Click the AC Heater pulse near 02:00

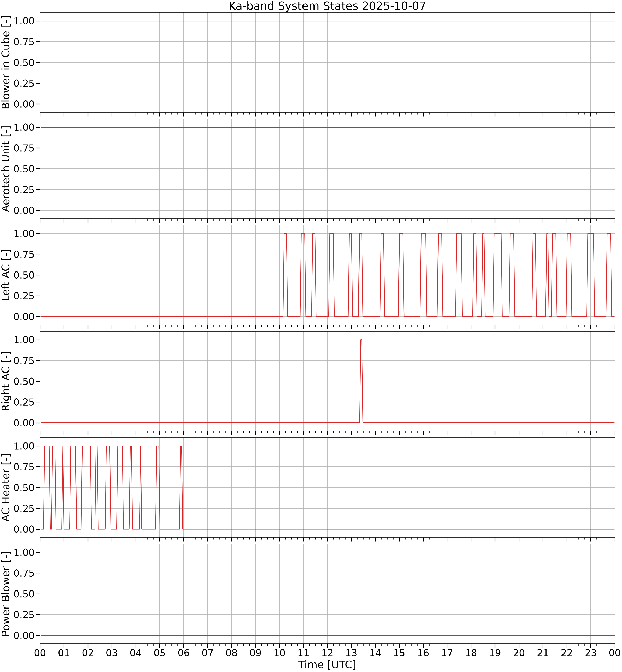point(86,487)
